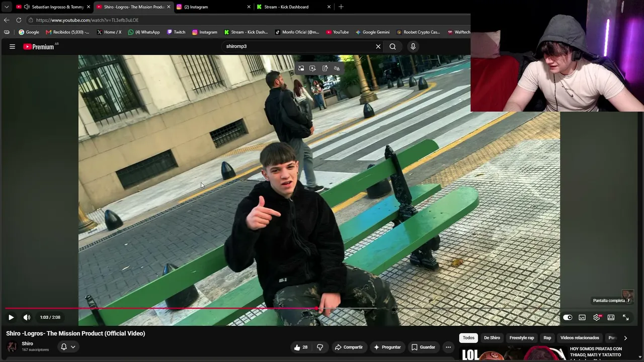
Task: Select the Rap filter chip
Action: [547, 338]
